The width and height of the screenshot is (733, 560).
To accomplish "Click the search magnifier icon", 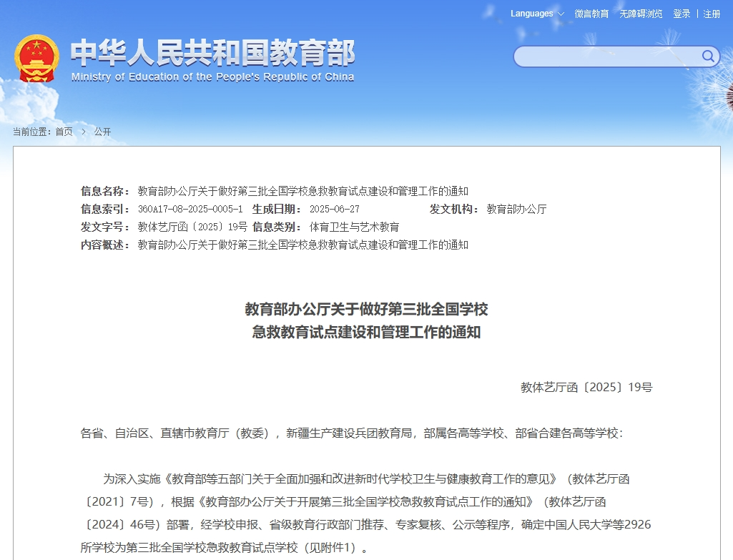I will [x=708, y=57].
